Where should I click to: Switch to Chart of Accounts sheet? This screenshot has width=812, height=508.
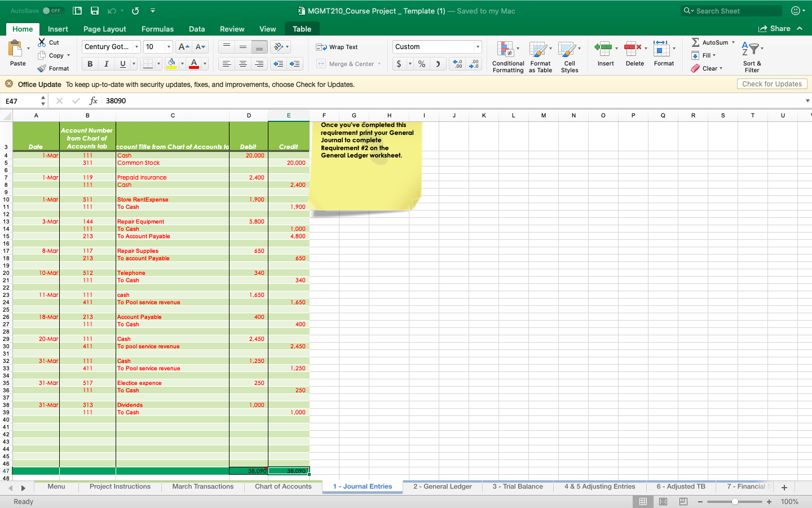coord(283,487)
